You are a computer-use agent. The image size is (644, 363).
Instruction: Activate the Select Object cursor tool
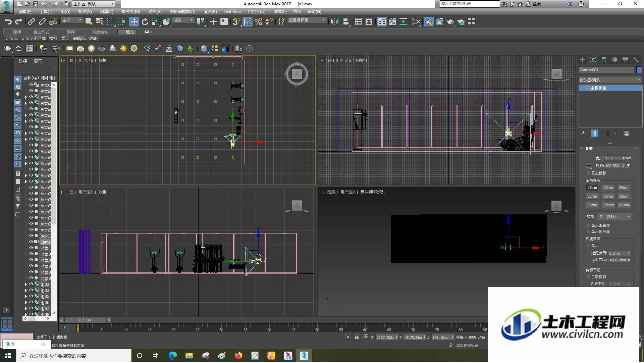(89, 22)
